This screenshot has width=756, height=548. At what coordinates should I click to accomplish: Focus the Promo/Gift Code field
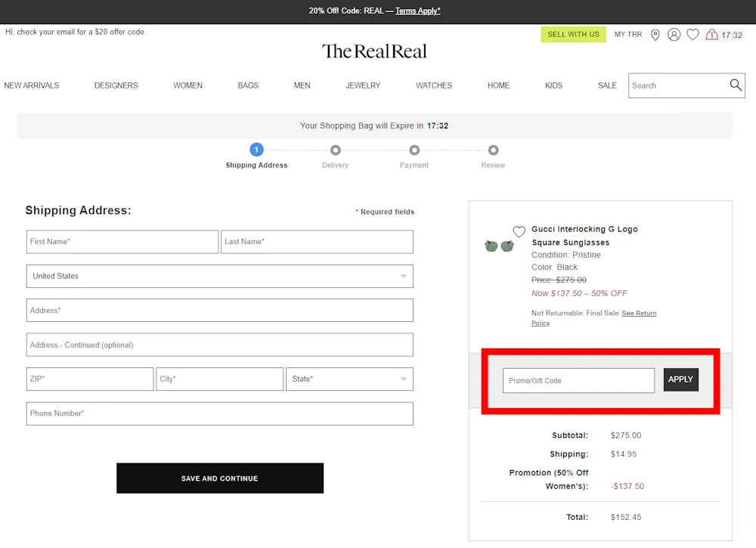(x=578, y=380)
